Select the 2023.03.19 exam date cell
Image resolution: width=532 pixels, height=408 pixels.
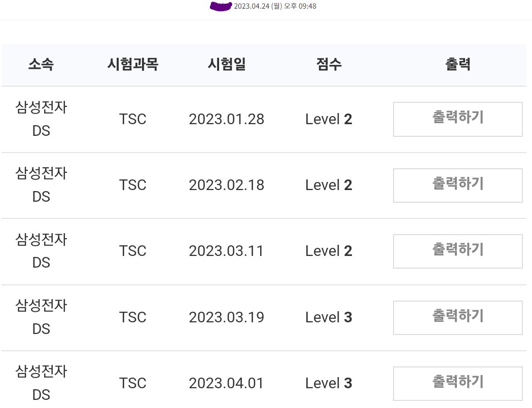226,317
